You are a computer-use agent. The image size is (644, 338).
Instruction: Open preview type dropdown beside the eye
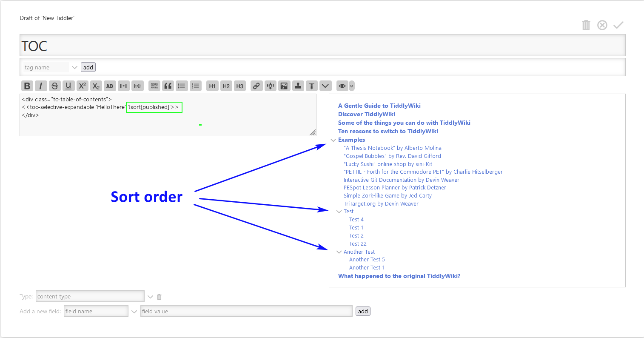[351, 86]
